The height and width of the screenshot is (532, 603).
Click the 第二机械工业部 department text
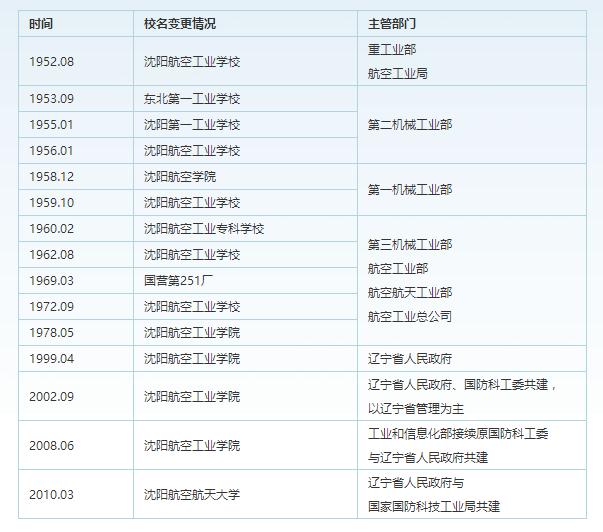410,125
